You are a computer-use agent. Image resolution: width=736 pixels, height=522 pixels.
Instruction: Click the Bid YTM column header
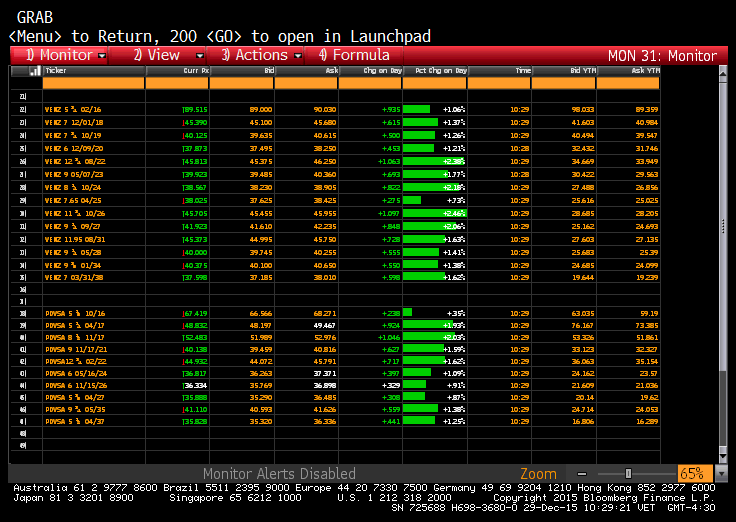pos(564,71)
